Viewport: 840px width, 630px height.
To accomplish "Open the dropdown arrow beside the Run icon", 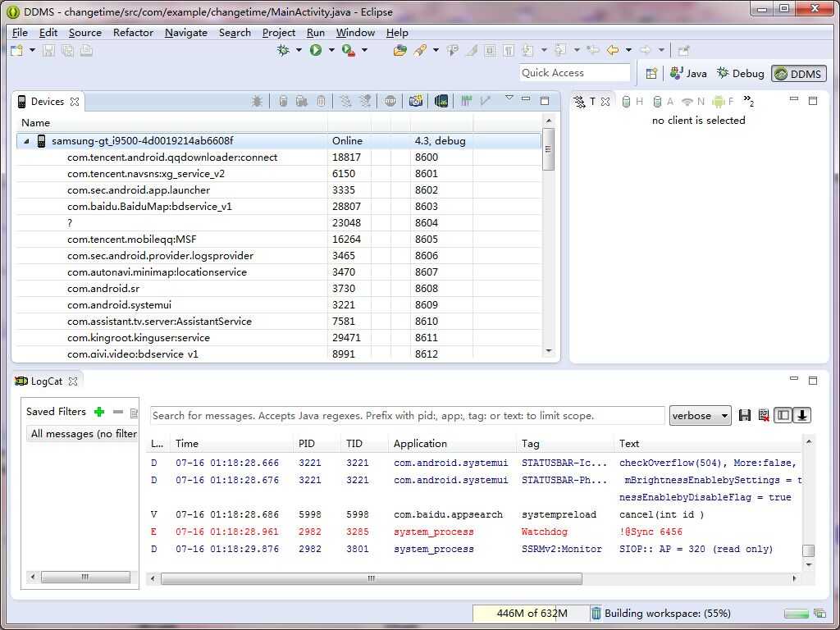I will pos(331,50).
